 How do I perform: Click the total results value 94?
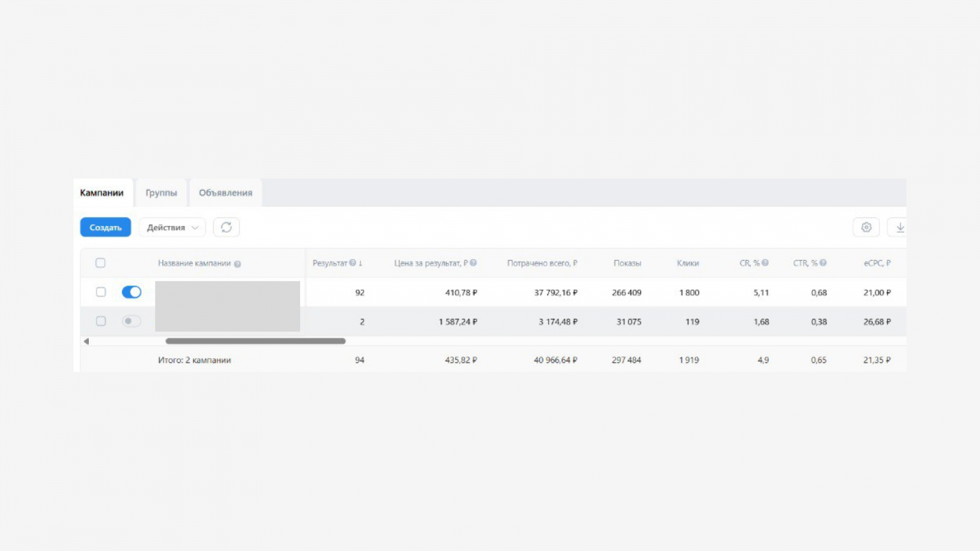tap(360, 360)
